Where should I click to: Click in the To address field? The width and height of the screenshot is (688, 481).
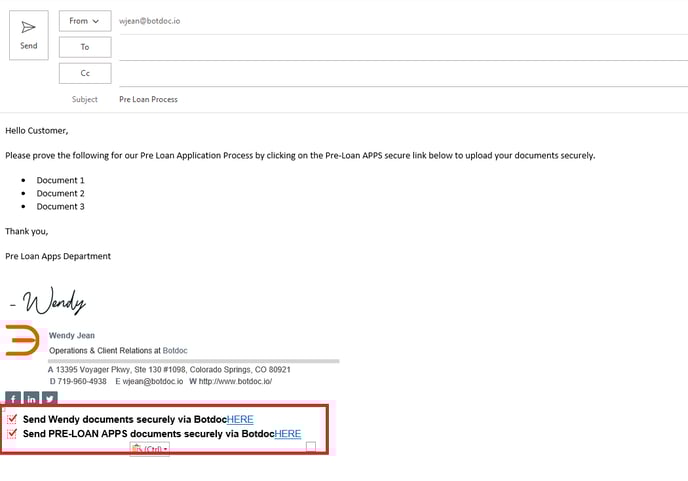400,47
